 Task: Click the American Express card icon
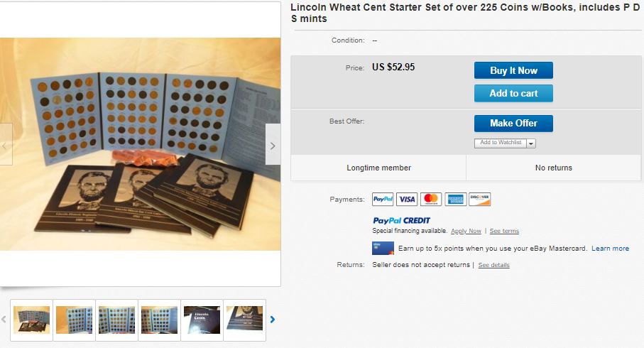[455, 200]
